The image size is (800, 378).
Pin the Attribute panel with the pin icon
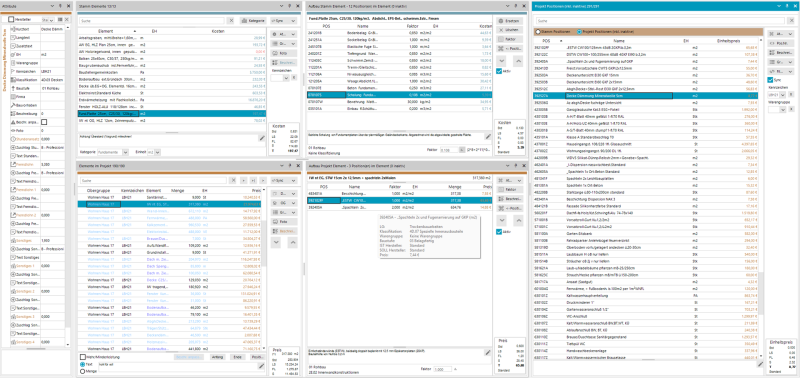(x=61, y=6)
